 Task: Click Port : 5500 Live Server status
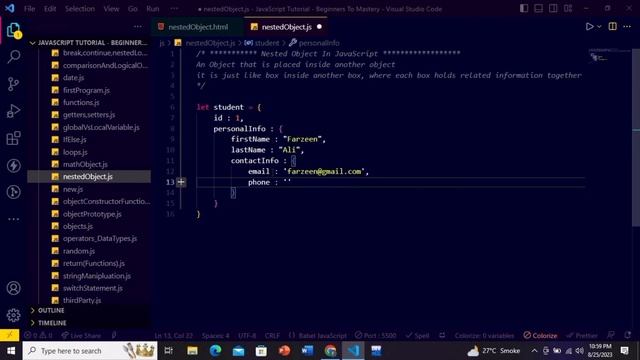click(376, 336)
